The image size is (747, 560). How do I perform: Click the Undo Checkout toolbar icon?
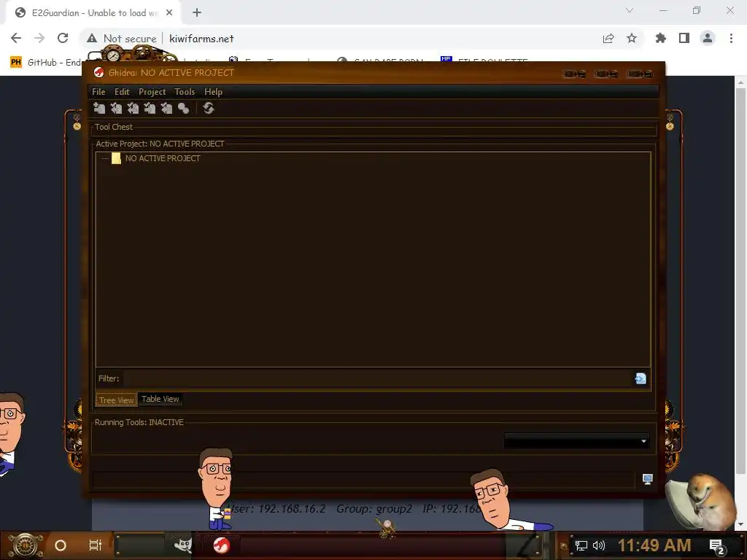(x=166, y=108)
